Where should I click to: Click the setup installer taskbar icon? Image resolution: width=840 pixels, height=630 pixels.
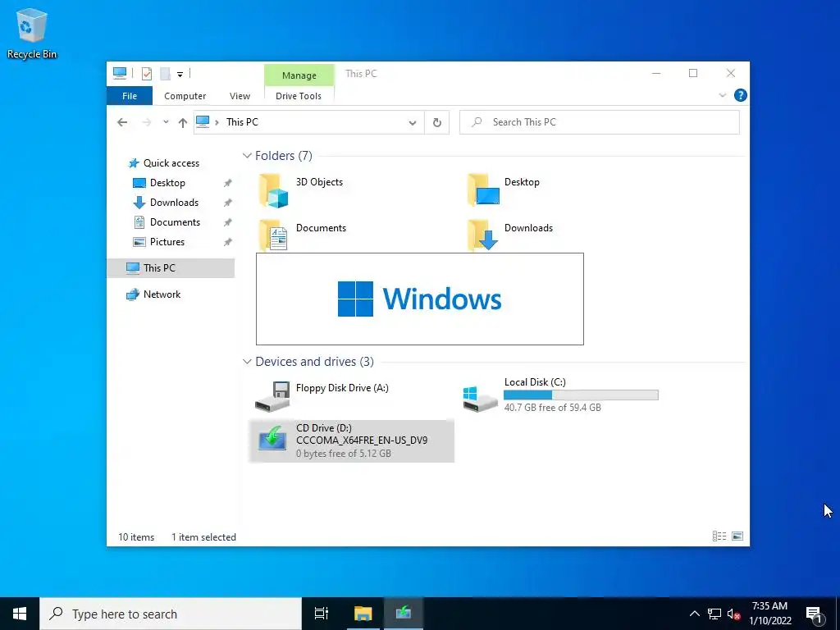click(x=404, y=614)
